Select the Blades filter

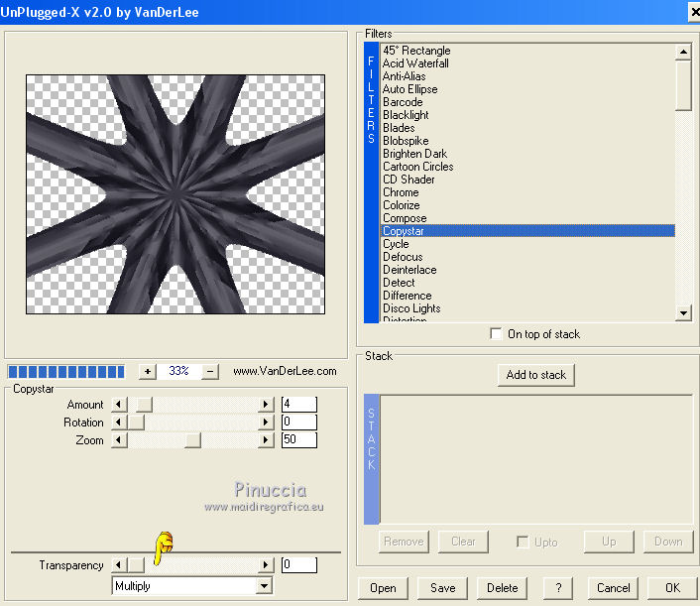point(527,128)
